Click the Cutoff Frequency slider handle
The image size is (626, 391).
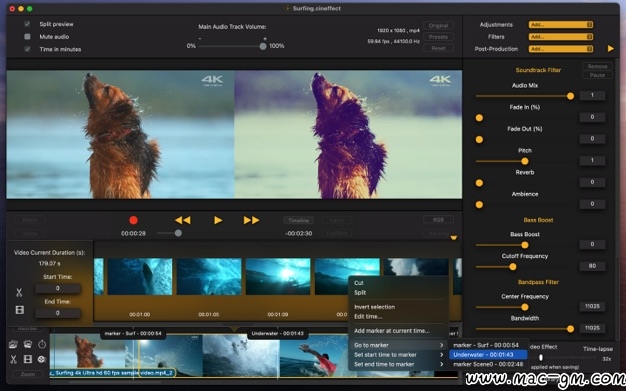pos(513,267)
